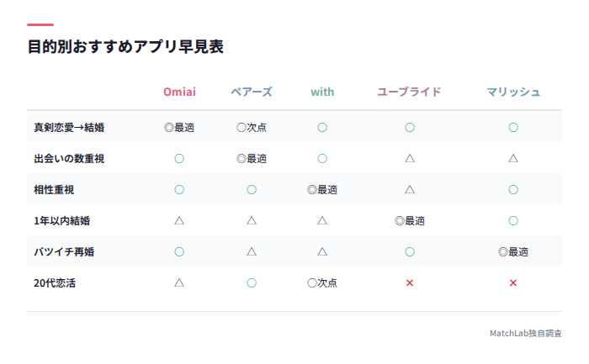The image size is (589, 364).
Task: Select the マリッシュ column header
Action: [513, 92]
